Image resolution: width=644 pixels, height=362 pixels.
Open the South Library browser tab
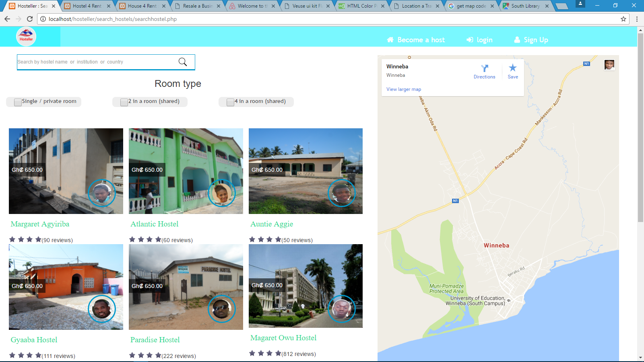(525, 6)
